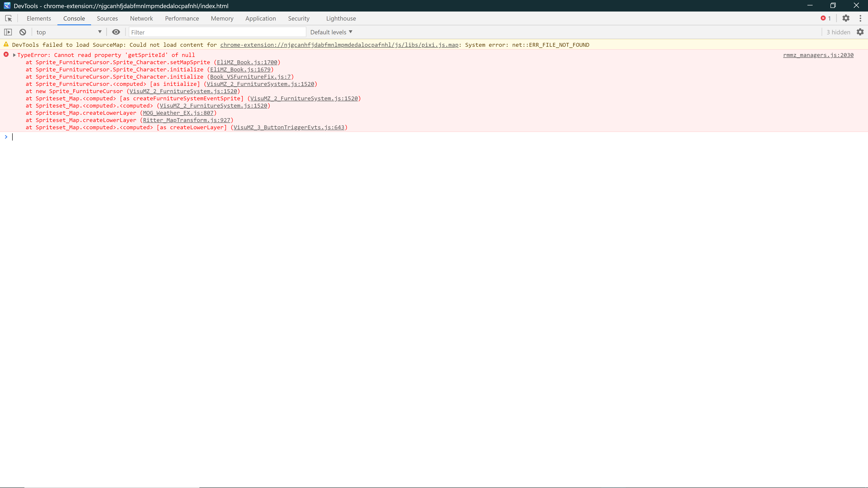Image resolution: width=868 pixels, height=488 pixels.
Task: Click the '3 hidden' messages label
Action: pos(838,32)
